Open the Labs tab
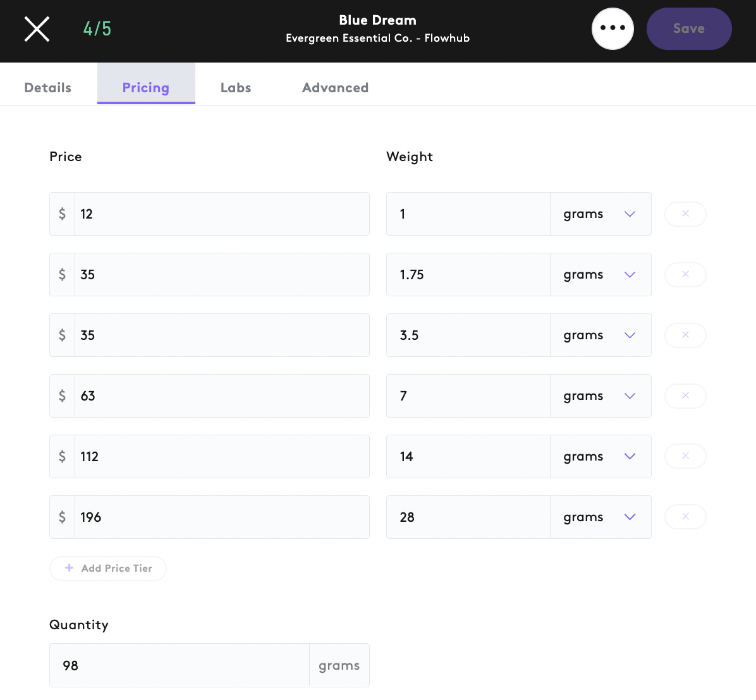756x700 pixels. pyautogui.click(x=236, y=88)
